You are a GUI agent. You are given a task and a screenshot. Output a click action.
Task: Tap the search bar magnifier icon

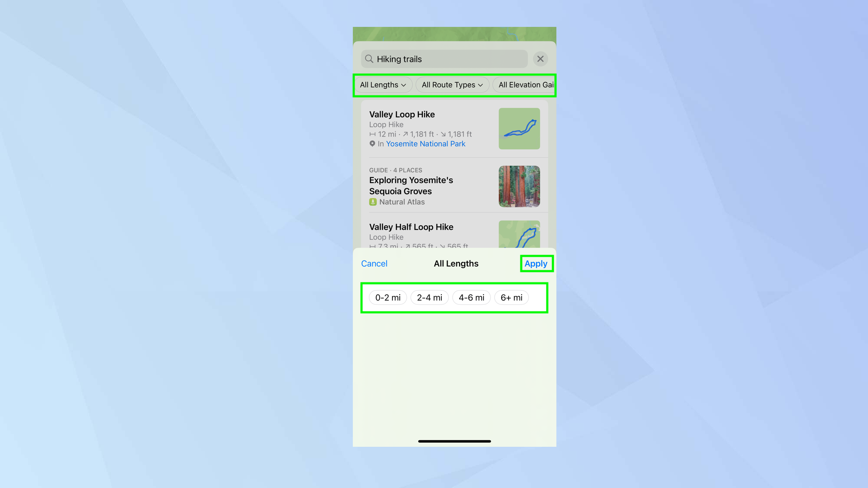click(370, 59)
